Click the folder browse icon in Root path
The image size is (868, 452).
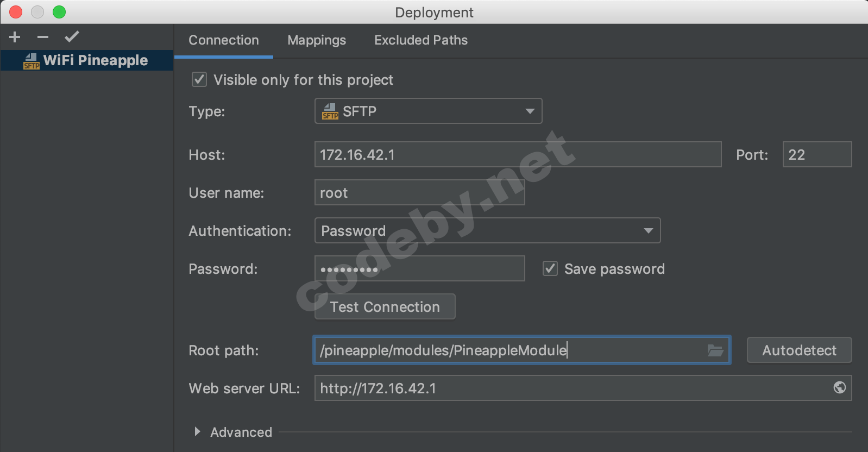click(715, 350)
